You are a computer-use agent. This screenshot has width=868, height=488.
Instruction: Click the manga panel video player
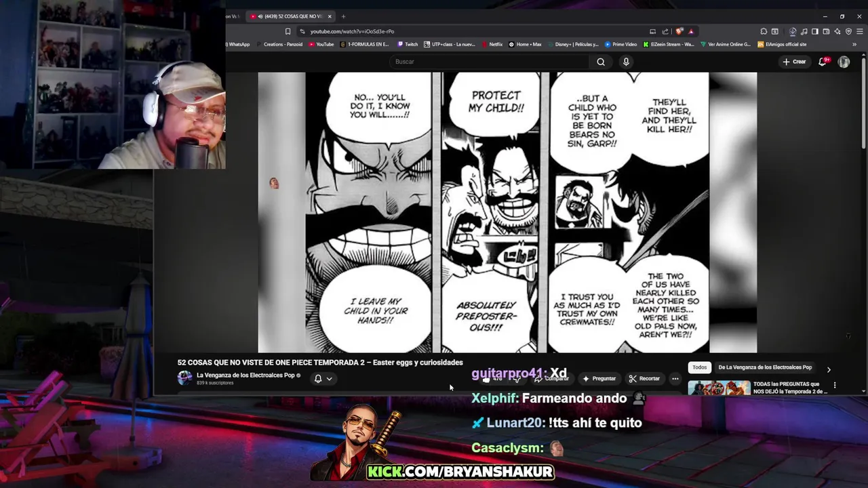pos(507,213)
